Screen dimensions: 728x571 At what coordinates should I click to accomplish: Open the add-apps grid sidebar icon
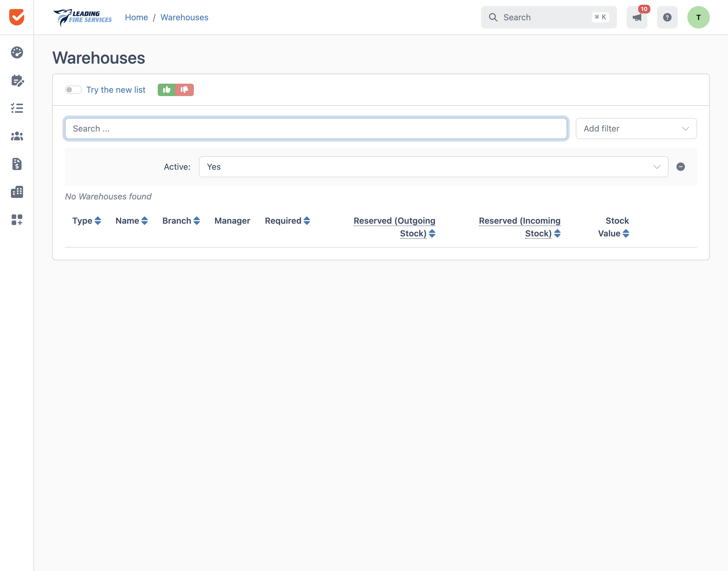(x=17, y=220)
